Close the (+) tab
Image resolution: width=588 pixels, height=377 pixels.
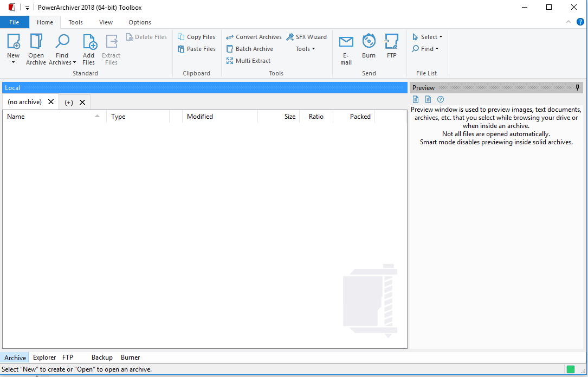pos(82,102)
